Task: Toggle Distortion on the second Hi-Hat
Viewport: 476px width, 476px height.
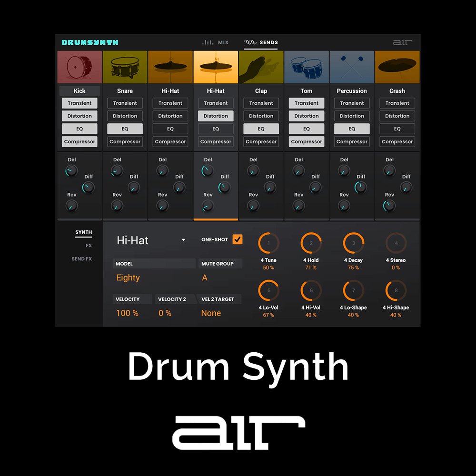Action: click(x=216, y=116)
